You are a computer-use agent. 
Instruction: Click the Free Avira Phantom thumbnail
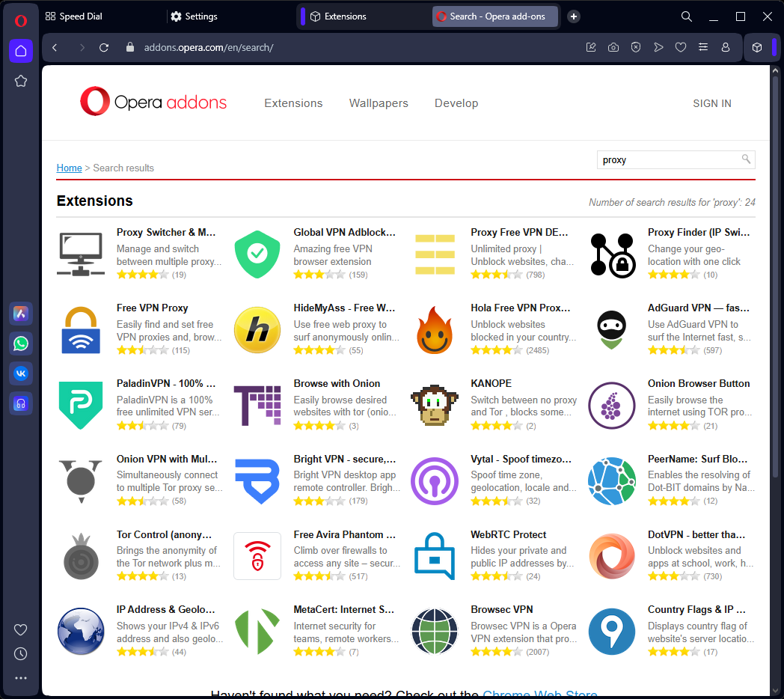coord(257,556)
